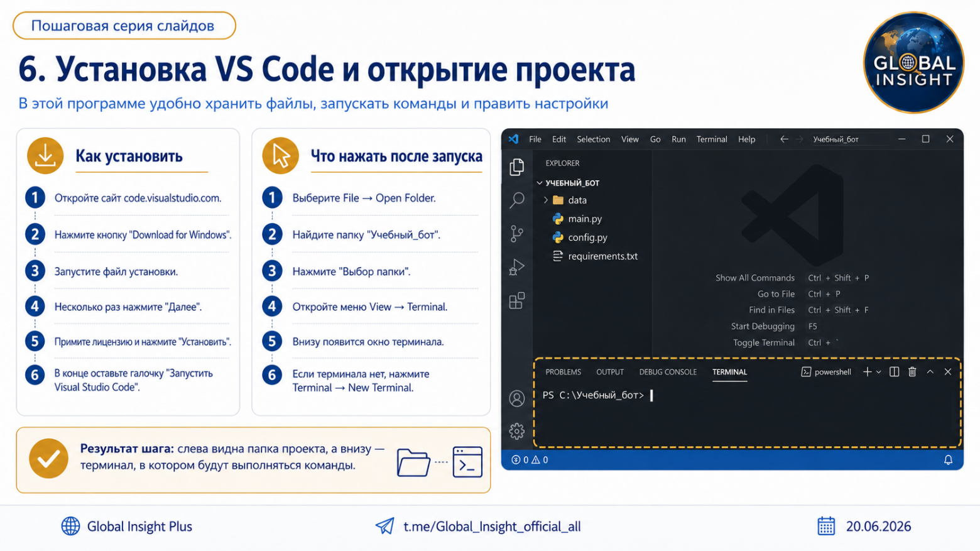Click the Пошаговая серия слайдов badge
Screen dimensions: 980x551
[124, 26]
